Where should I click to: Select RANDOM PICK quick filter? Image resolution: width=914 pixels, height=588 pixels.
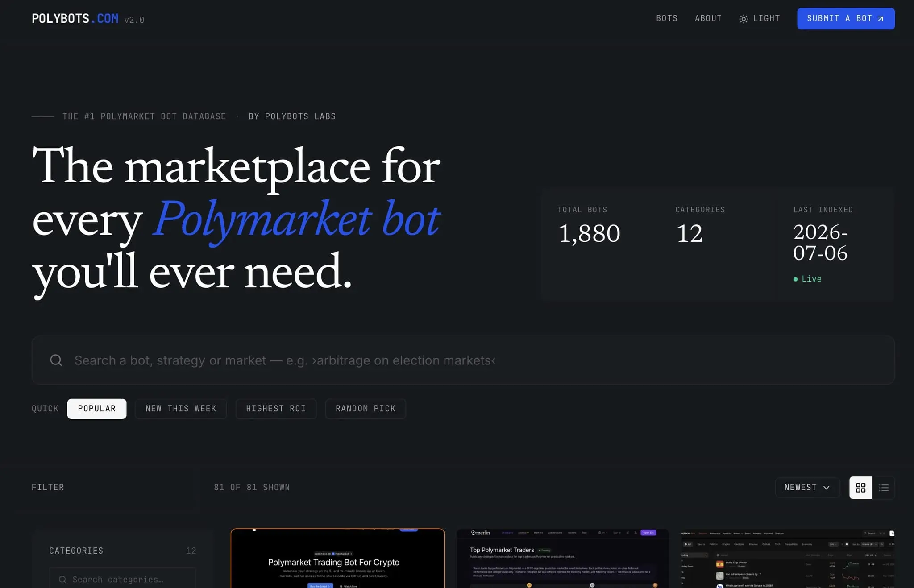[366, 409]
